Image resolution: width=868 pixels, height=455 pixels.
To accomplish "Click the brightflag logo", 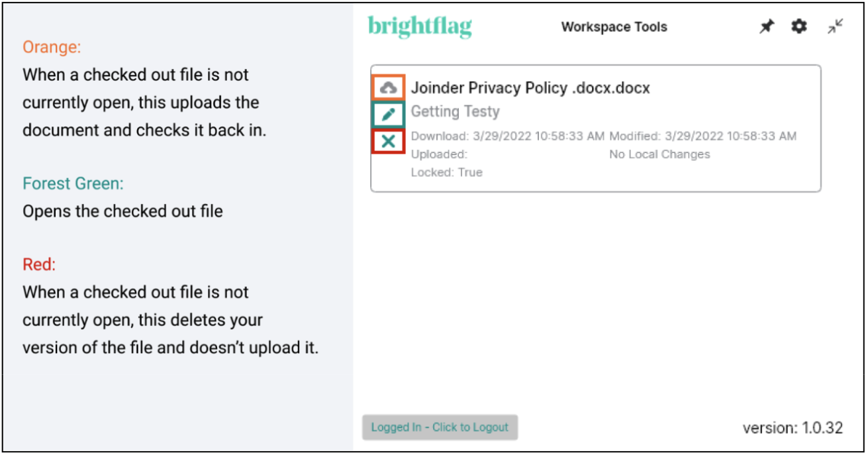I will coord(420,27).
